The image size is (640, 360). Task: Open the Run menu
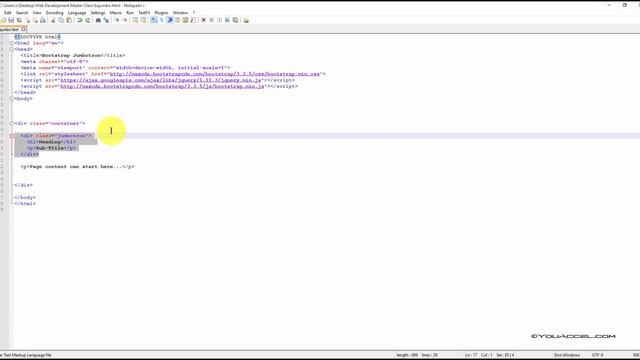click(130, 13)
